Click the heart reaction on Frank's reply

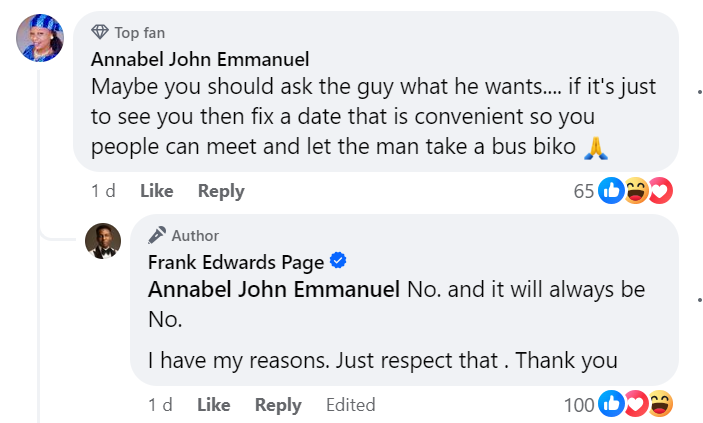(636, 404)
